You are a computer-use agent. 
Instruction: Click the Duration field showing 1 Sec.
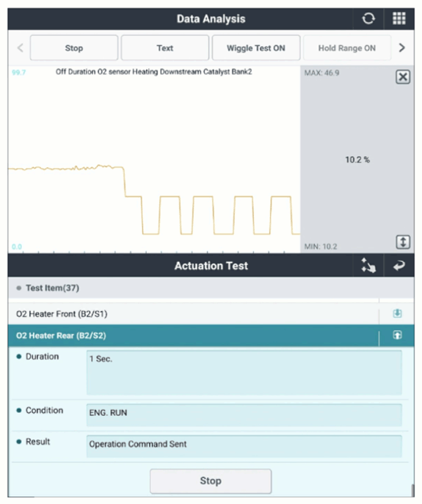click(244, 373)
